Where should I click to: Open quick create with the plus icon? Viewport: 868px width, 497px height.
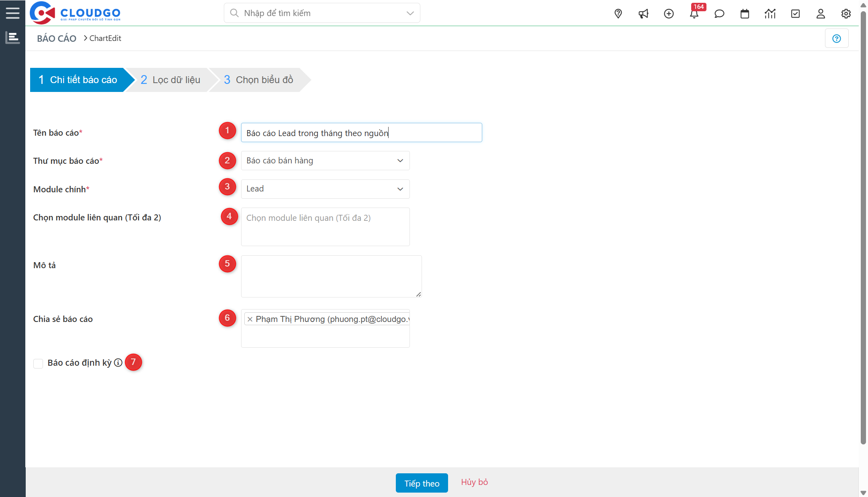[x=669, y=13]
